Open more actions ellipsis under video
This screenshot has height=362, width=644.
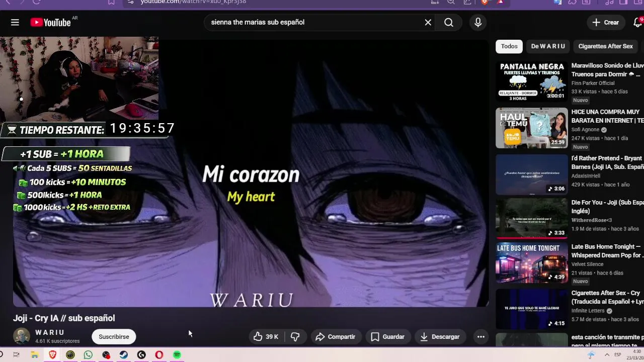[481, 337]
